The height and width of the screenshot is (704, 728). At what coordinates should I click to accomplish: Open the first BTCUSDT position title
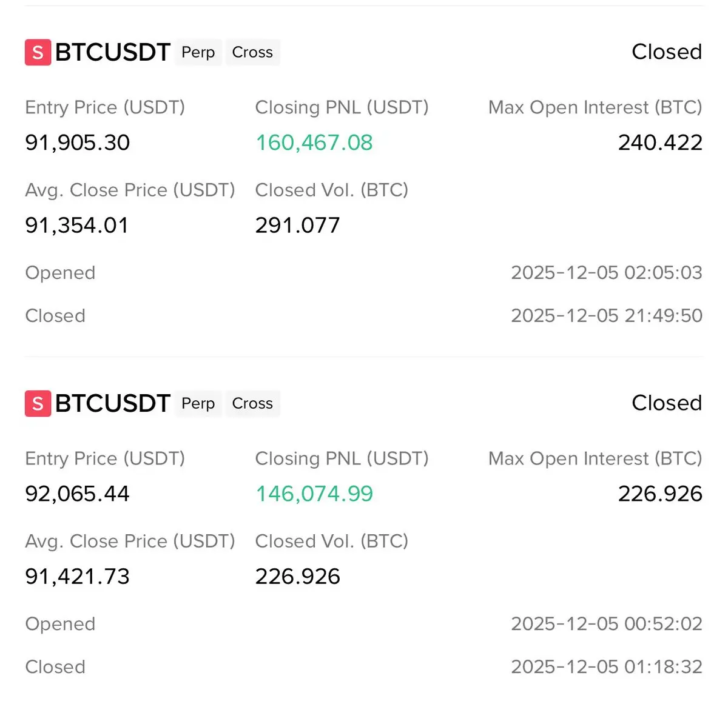pos(113,52)
